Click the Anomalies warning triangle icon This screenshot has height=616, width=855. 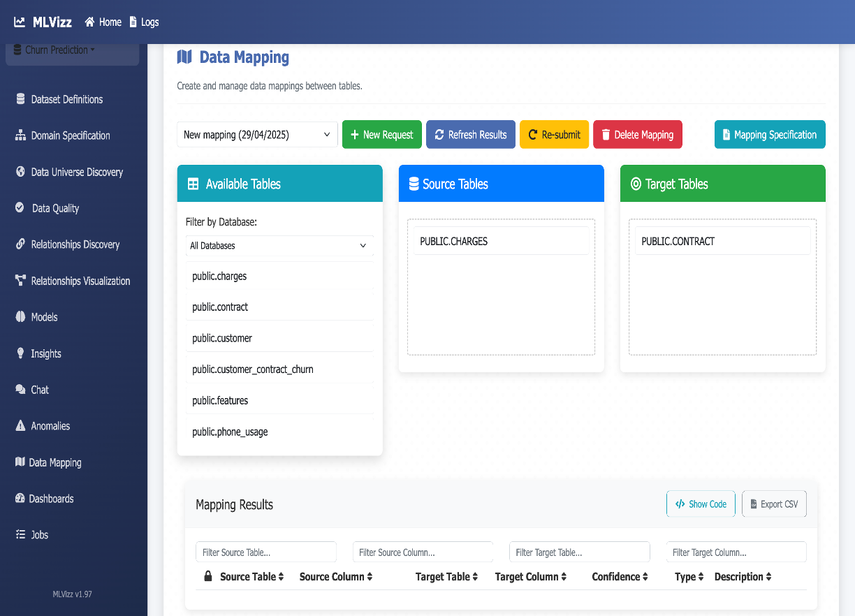[x=20, y=426]
